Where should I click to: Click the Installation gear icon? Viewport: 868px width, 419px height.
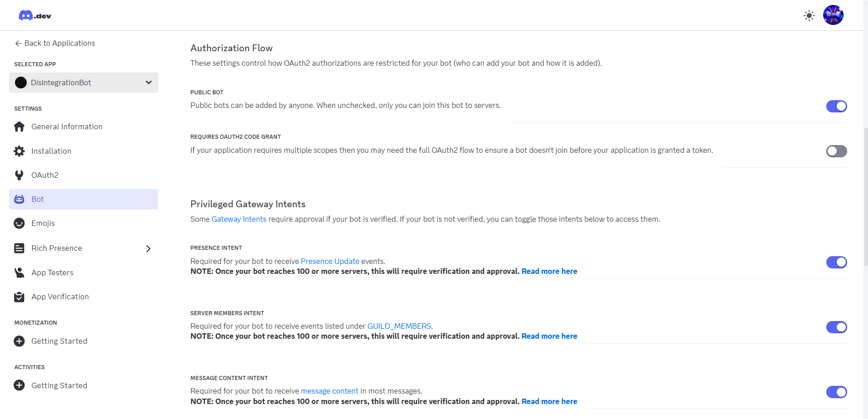[19, 151]
